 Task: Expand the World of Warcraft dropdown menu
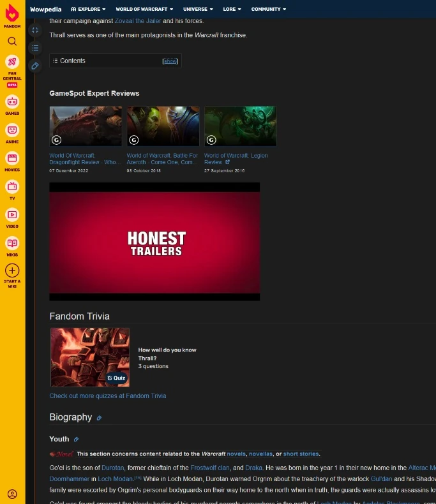point(144,9)
